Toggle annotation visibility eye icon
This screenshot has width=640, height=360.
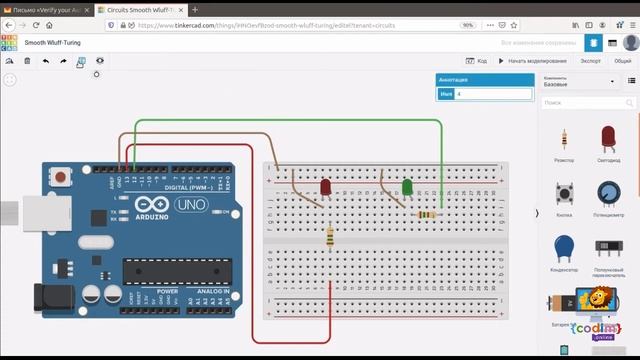tap(100, 61)
